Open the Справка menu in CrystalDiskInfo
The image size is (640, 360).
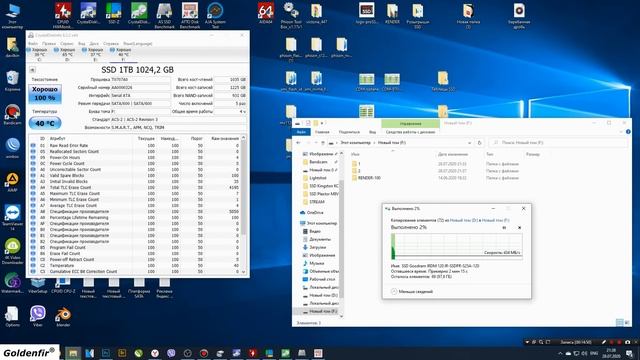(x=111, y=43)
